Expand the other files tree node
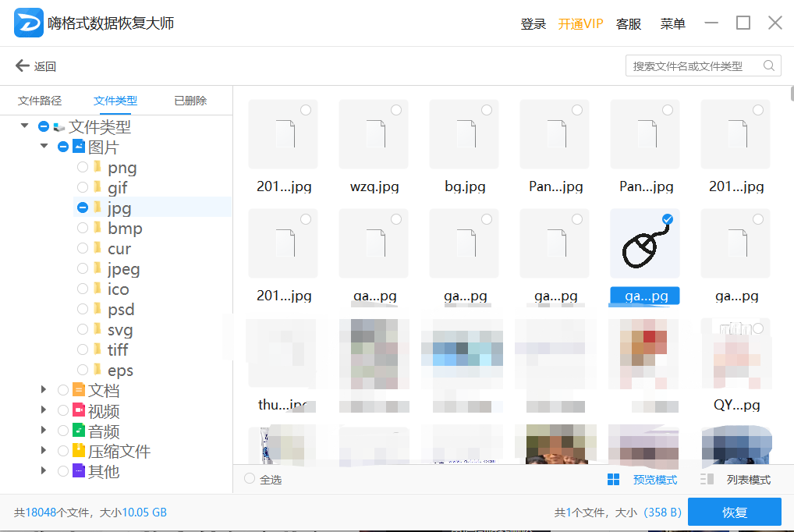This screenshot has width=794, height=532. (44, 471)
